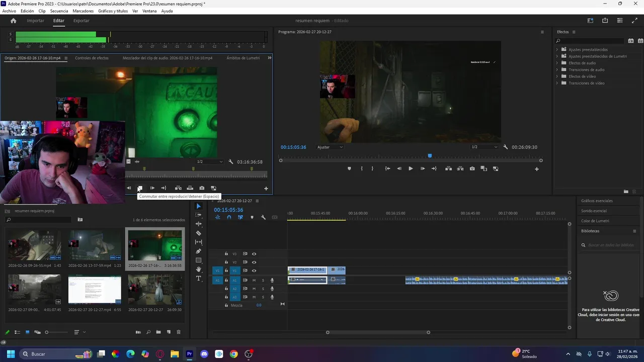
Task: Open Program monitor 1/2 resolution dropdown
Action: [x=484, y=147]
